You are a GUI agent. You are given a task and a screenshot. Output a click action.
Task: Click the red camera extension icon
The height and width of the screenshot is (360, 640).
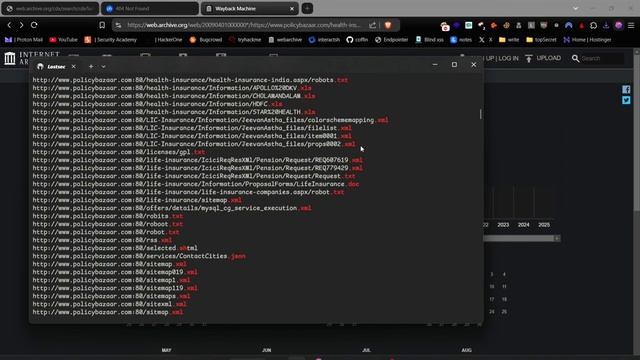tap(445, 27)
